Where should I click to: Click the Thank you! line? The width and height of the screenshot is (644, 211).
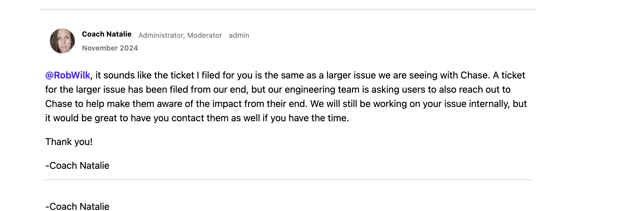pyautogui.click(x=69, y=142)
